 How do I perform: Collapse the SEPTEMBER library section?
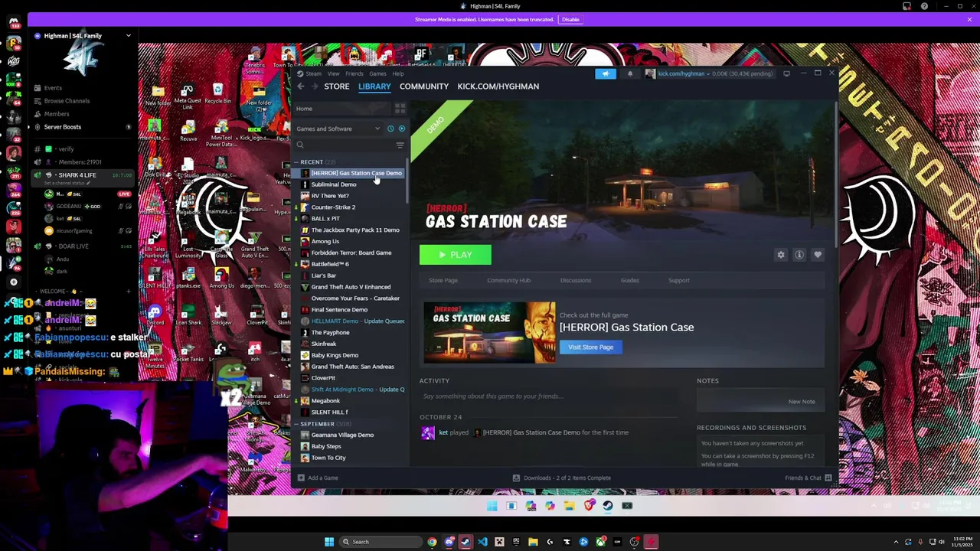click(x=296, y=424)
